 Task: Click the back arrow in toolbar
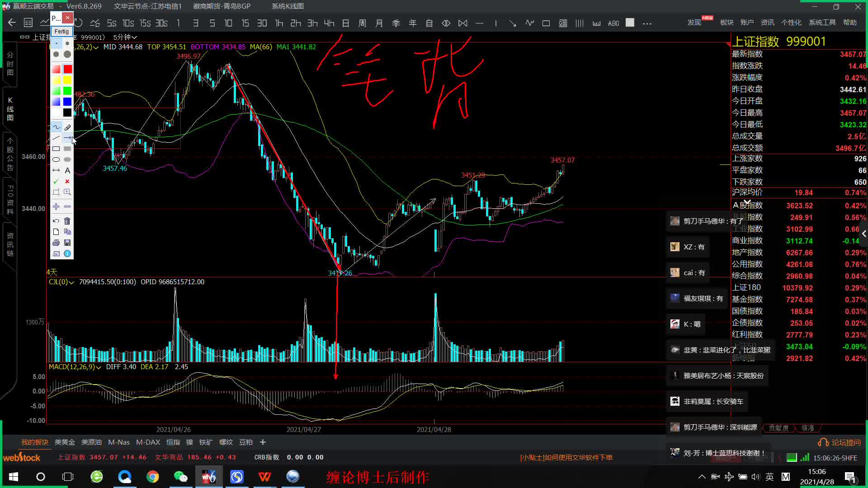[x=12, y=23]
